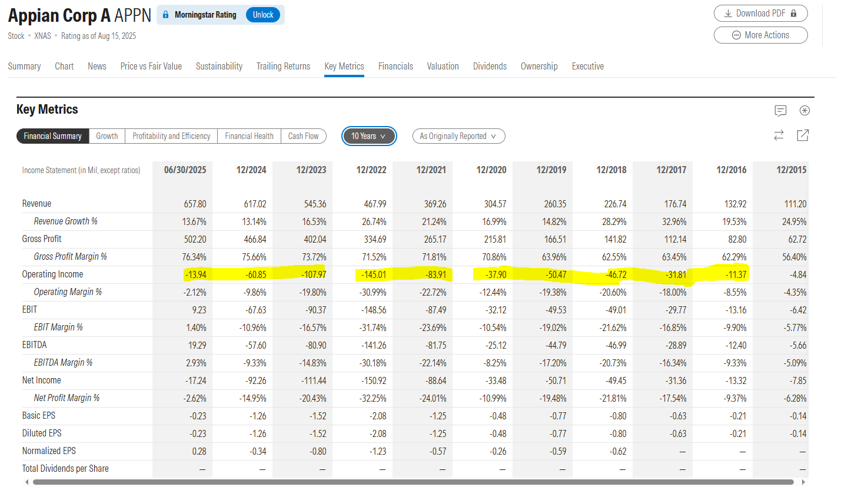Screen dimensions: 868x490
Task: Select the Financial Summary view
Action: 53,136
